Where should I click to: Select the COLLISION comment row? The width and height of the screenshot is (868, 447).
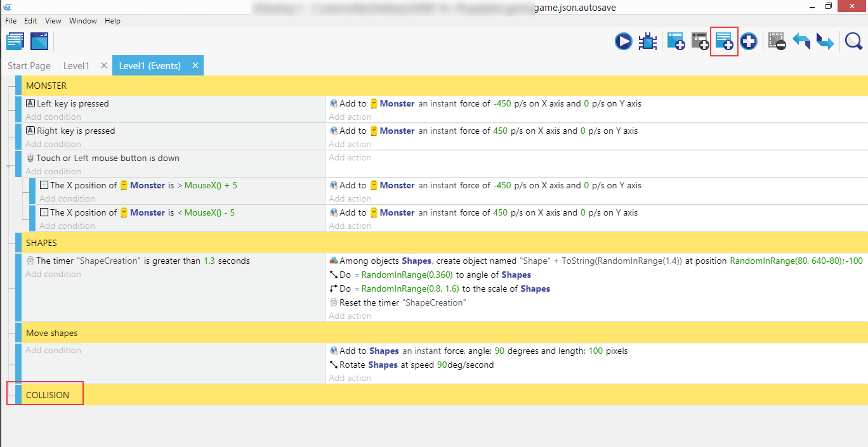coord(48,395)
